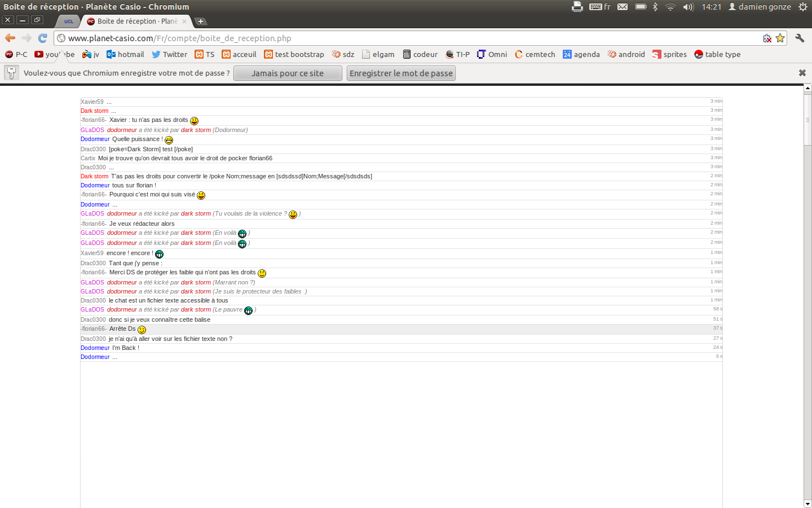Click the 'Jamais pour ce site' button
The image size is (812, 508).
(288, 73)
